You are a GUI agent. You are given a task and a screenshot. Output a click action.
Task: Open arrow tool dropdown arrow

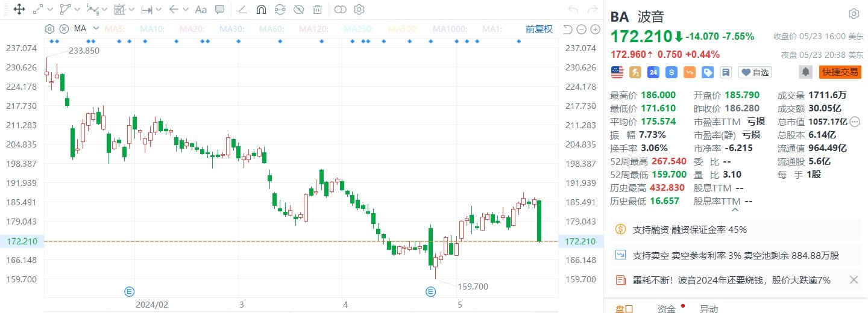click(x=185, y=10)
